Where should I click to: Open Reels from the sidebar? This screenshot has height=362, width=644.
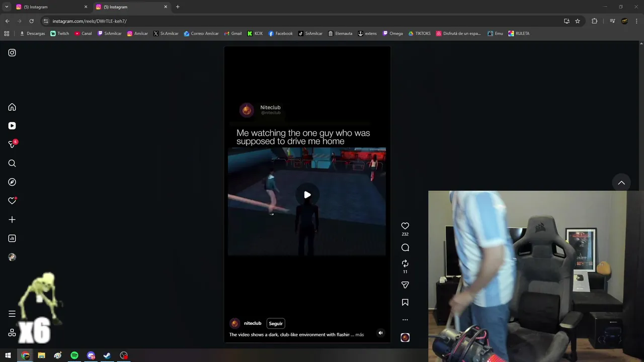(x=12, y=126)
